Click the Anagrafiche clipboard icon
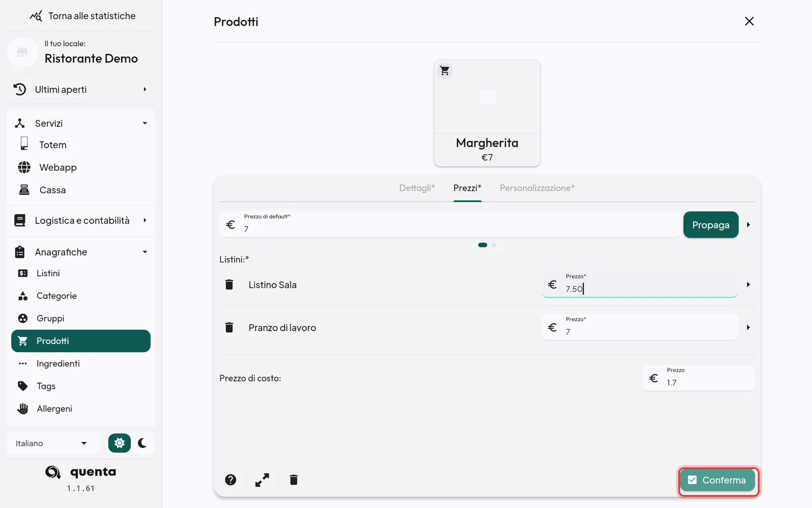 click(20, 252)
